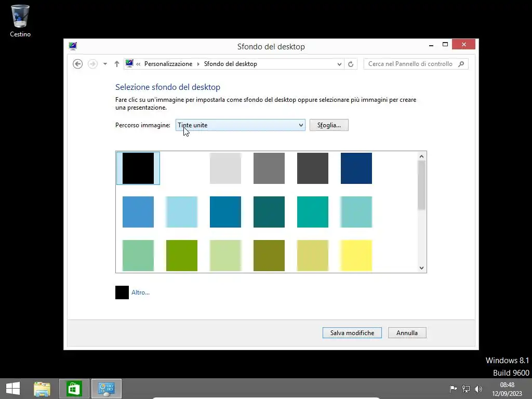Viewport: 532px width, 399px height.
Task: Click Salva modifiche button
Action: [x=352, y=333]
